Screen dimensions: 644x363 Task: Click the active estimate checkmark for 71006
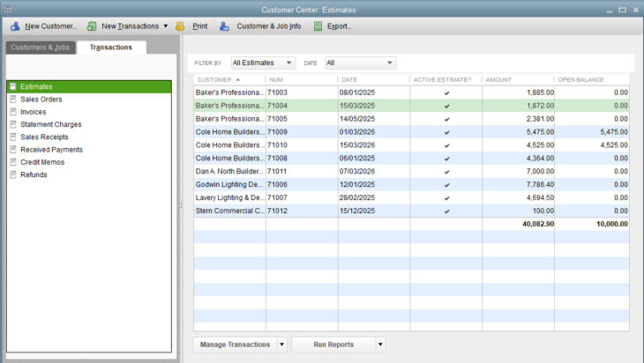coord(447,185)
